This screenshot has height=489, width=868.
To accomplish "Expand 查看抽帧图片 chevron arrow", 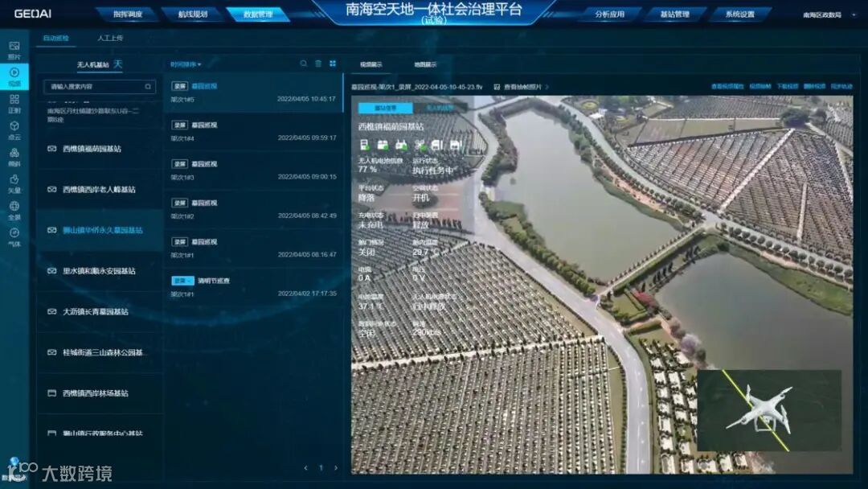I will 547,87.
